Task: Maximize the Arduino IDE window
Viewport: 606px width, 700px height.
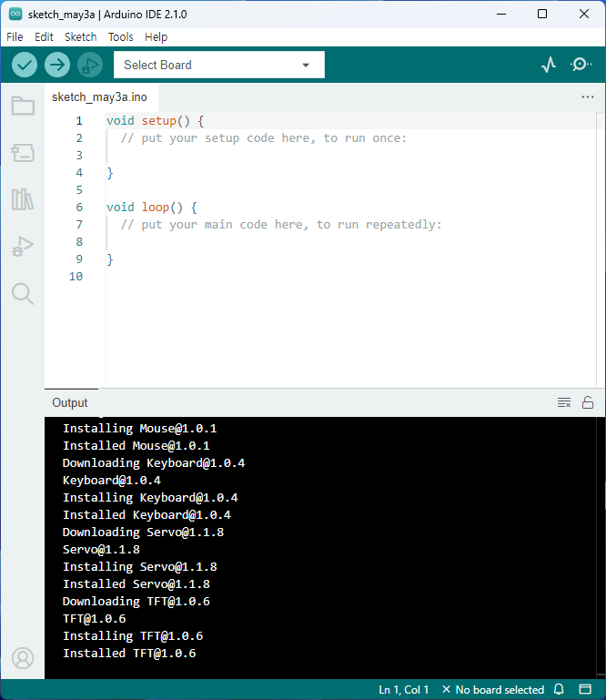Action: 541,14
